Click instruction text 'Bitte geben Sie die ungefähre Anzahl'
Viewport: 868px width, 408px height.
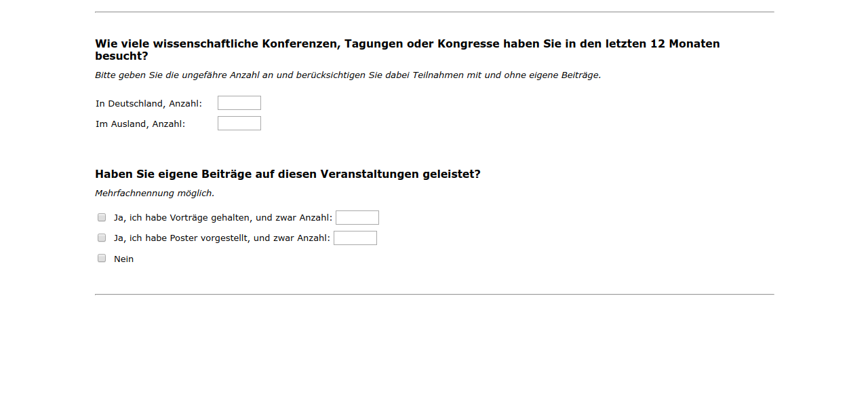click(348, 75)
